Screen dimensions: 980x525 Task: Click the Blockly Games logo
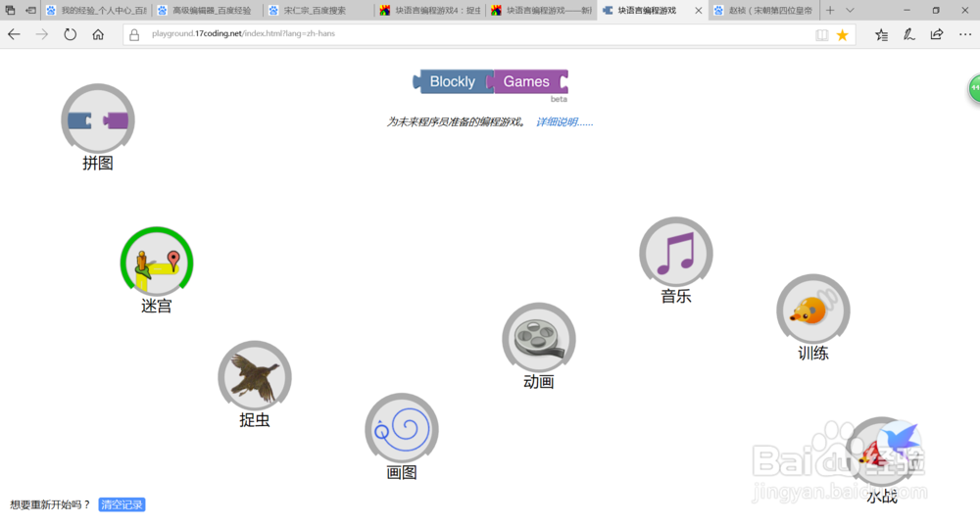click(491, 82)
